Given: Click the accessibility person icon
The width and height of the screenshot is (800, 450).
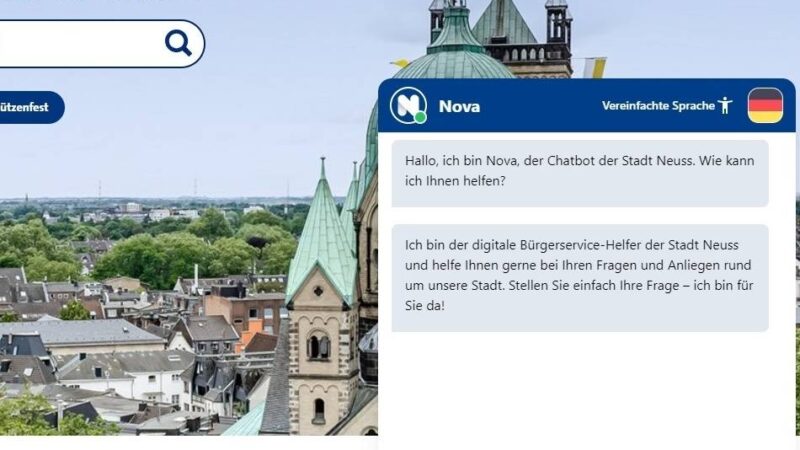Looking at the screenshot, I should pyautogui.click(x=726, y=106).
